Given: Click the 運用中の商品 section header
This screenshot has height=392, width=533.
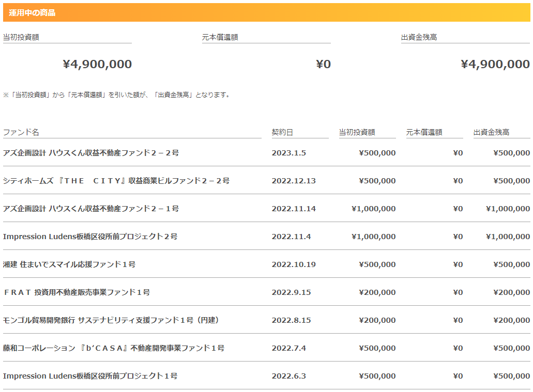Looking at the screenshot, I should 267,12.
